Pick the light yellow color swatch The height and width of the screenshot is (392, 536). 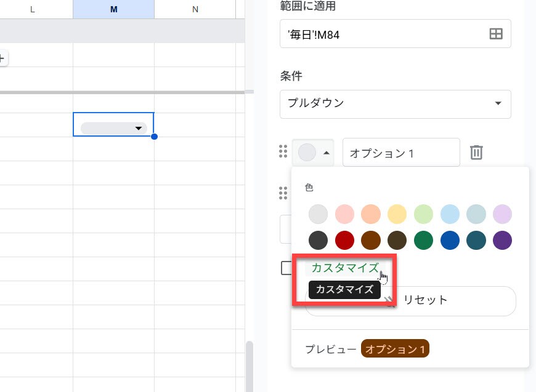coord(397,214)
